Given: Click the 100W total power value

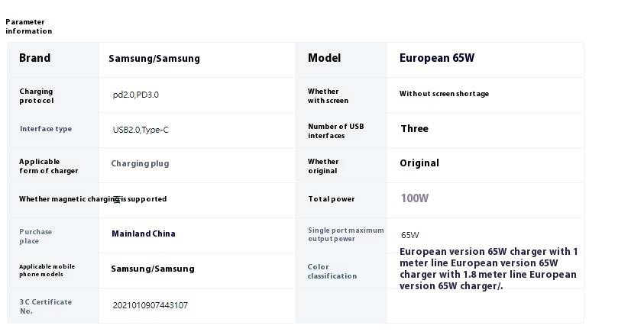Looking at the screenshot, I should click(414, 198).
